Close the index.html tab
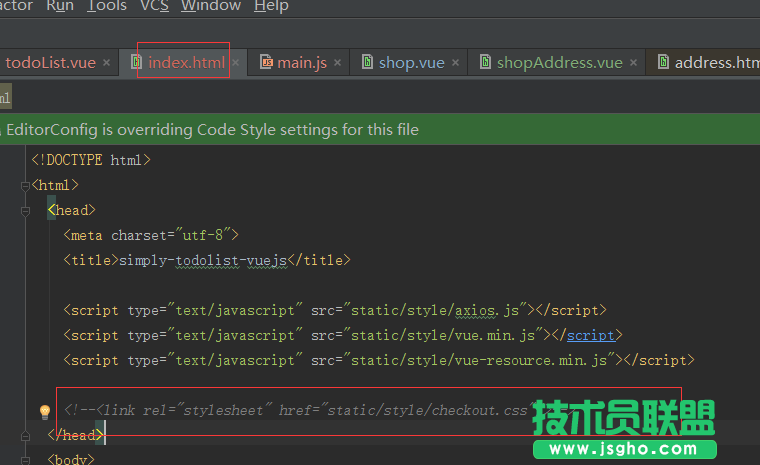This screenshot has width=760, height=465. (x=236, y=63)
